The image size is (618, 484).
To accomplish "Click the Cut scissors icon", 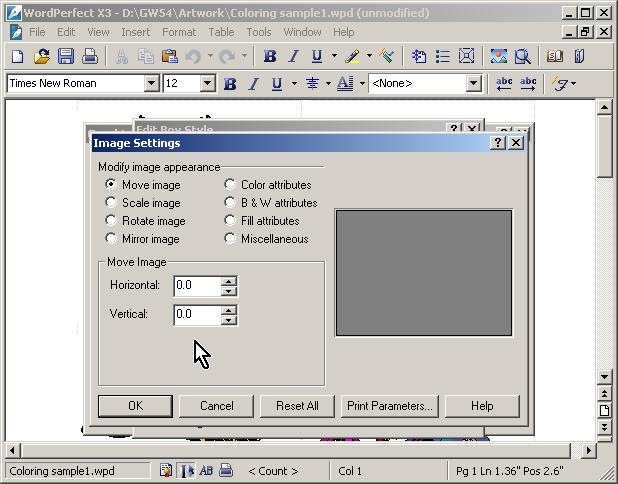I will [x=121, y=56].
